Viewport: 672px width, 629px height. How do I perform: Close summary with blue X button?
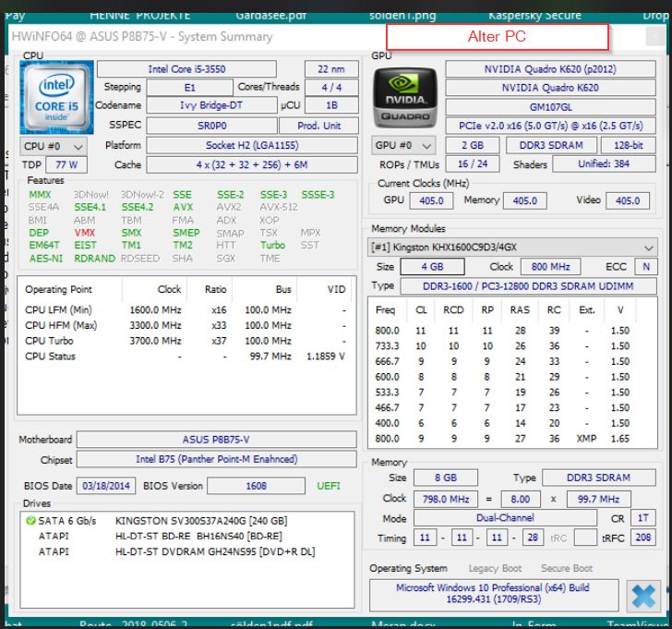[x=643, y=596]
